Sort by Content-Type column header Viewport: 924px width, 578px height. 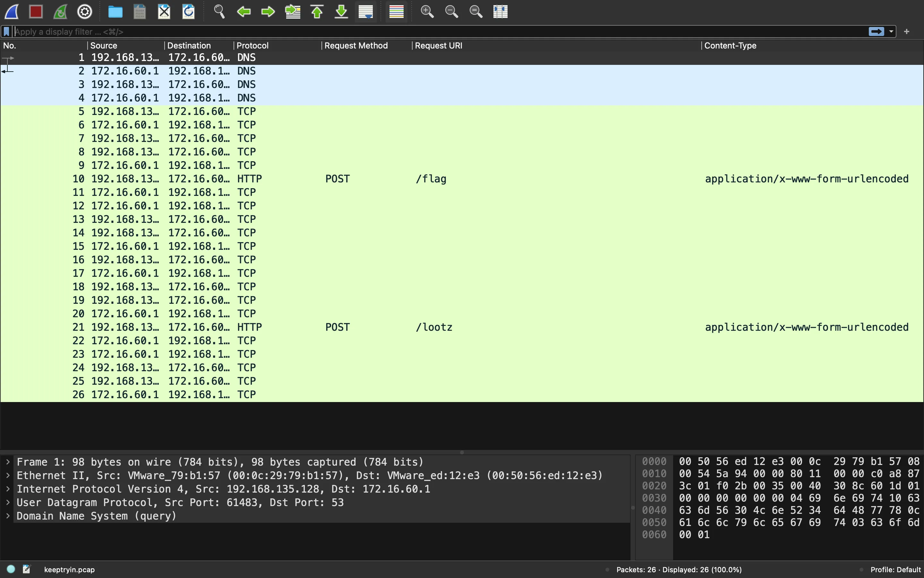click(812, 46)
